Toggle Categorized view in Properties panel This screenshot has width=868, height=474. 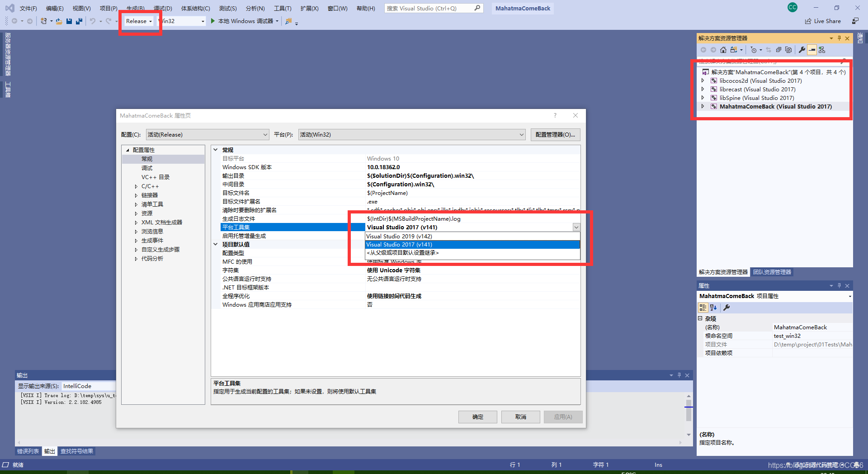(703, 308)
